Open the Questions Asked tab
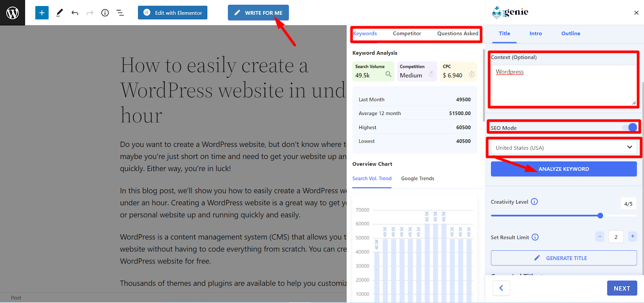Image resolution: width=644 pixels, height=303 pixels. tap(458, 33)
